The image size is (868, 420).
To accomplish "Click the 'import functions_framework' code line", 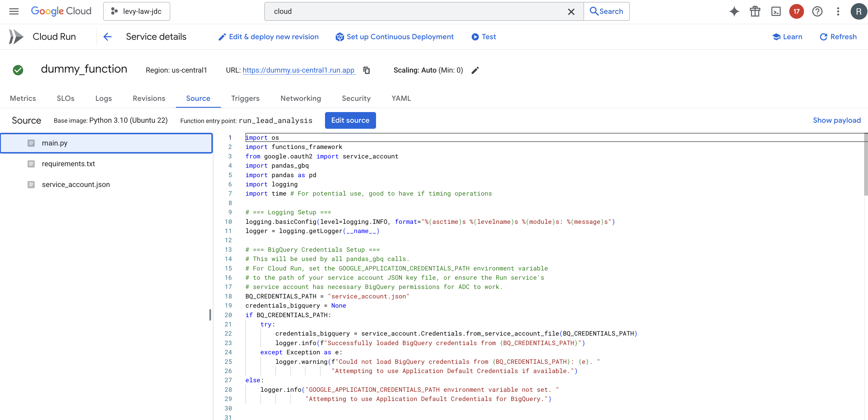I will (294, 147).
